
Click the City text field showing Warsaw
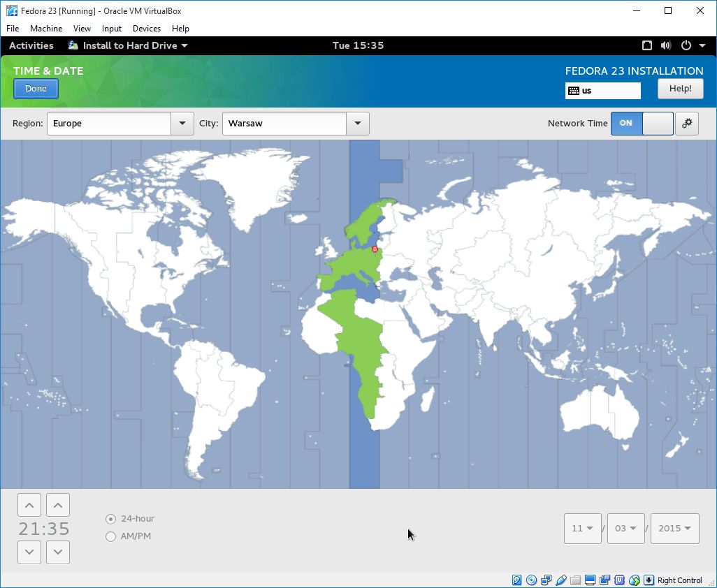(284, 124)
